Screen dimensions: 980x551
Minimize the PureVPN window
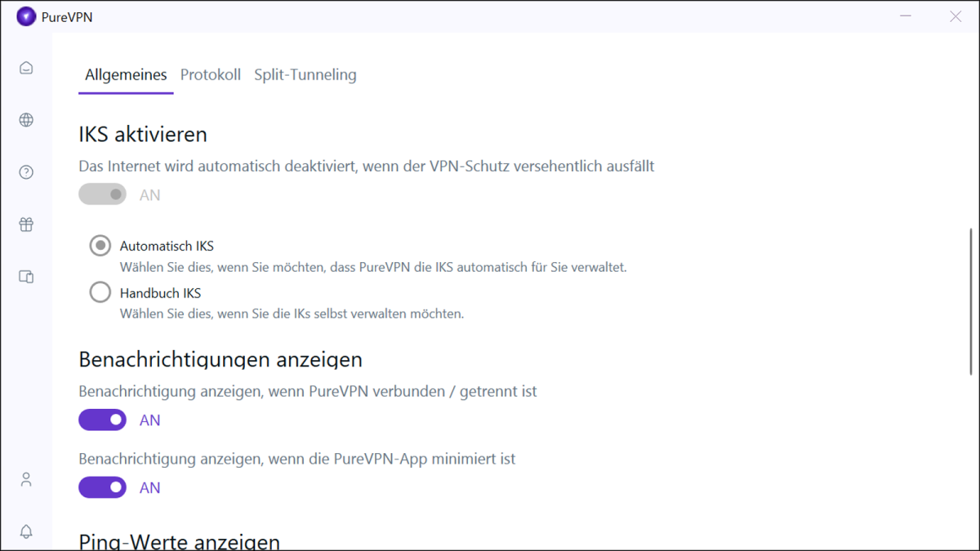[x=906, y=16]
